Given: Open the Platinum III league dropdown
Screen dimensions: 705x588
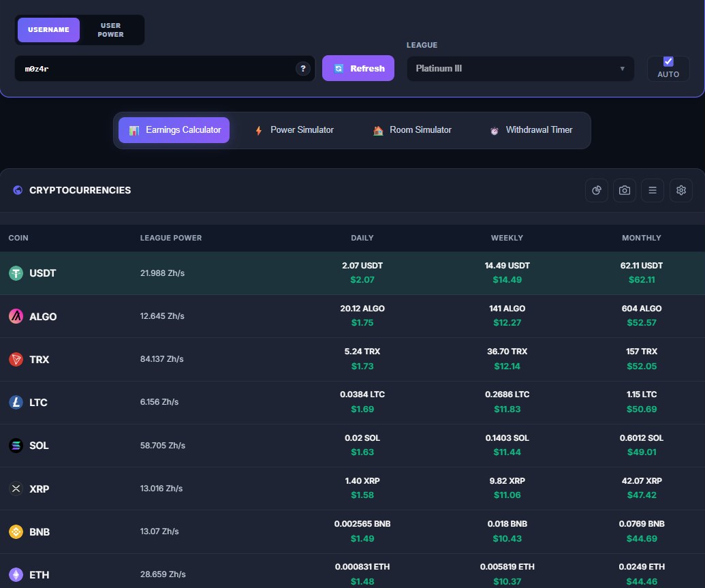Looking at the screenshot, I should point(520,68).
